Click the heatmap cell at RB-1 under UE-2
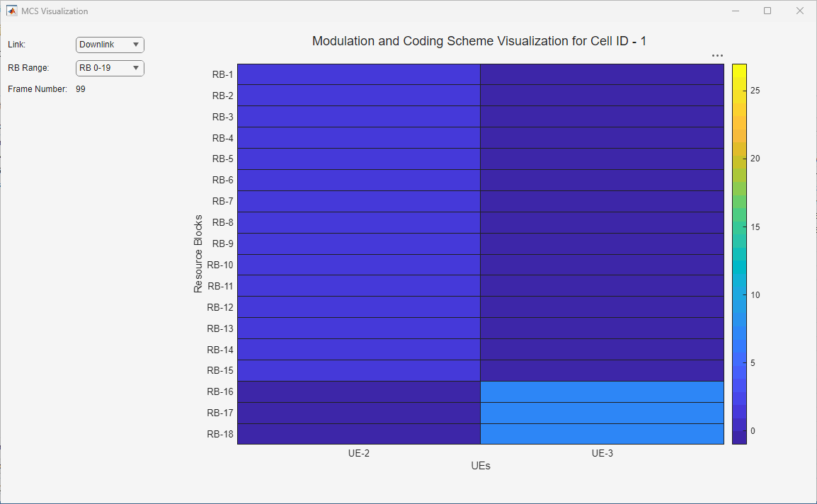Image resolution: width=817 pixels, height=504 pixels. pyautogui.click(x=359, y=74)
